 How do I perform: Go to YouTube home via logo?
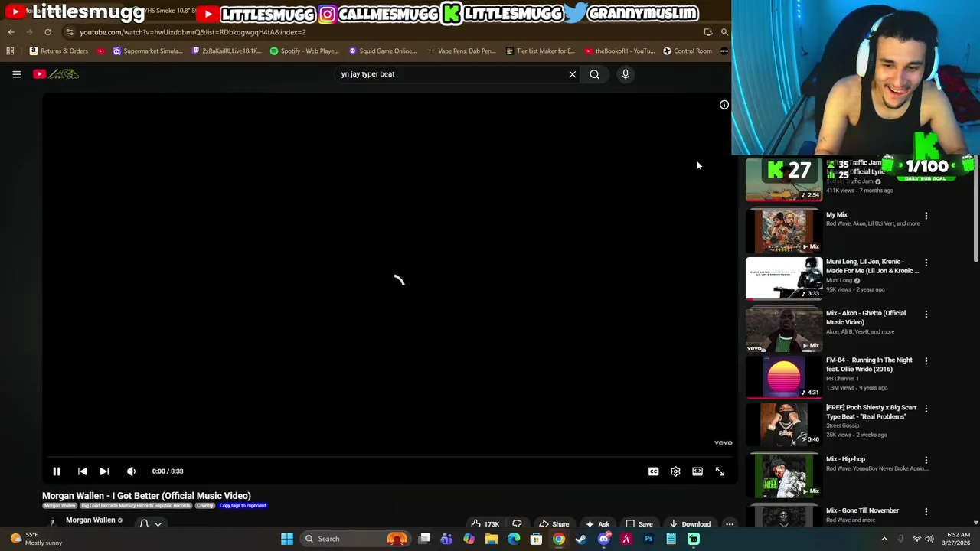pyautogui.click(x=56, y=74)
